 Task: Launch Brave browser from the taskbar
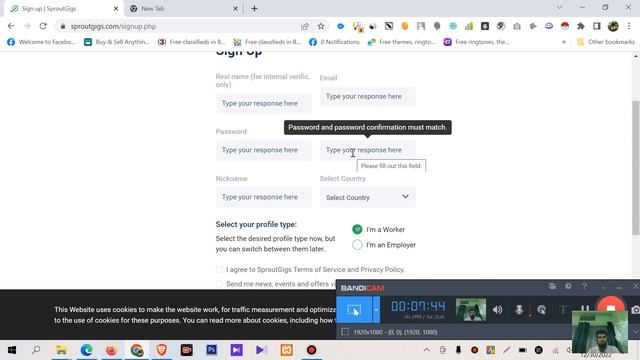(x=162, y=350)
